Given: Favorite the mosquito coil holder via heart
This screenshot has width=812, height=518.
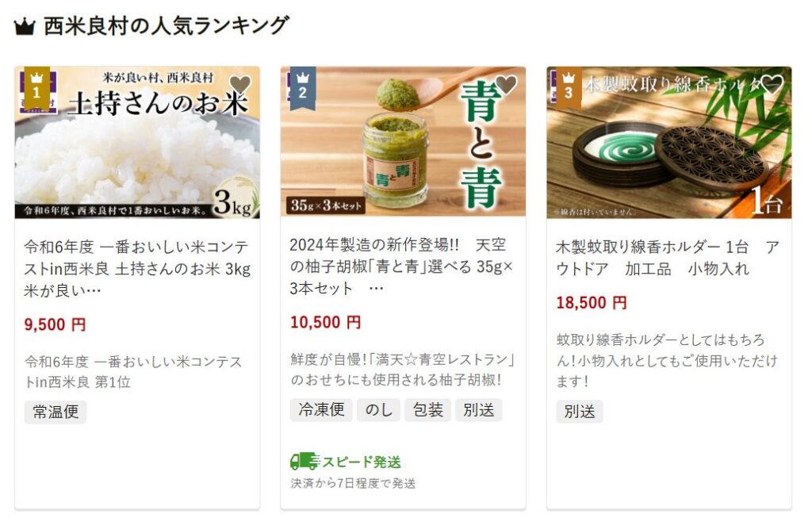Looking at the screenshot, I should 772,84.
